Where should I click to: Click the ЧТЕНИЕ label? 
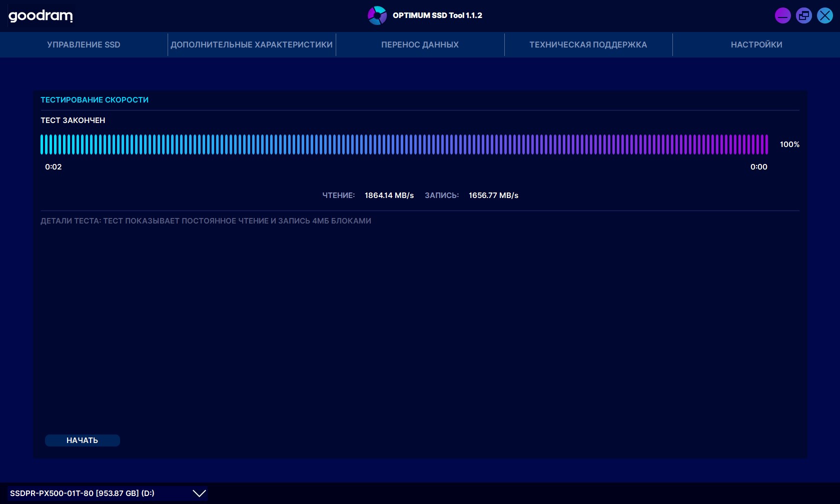click(x=339, y=195)
